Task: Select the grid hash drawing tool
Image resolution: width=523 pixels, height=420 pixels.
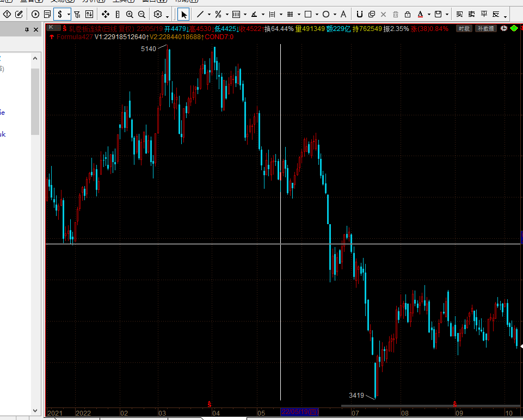Action: click(x=290, y=14)
